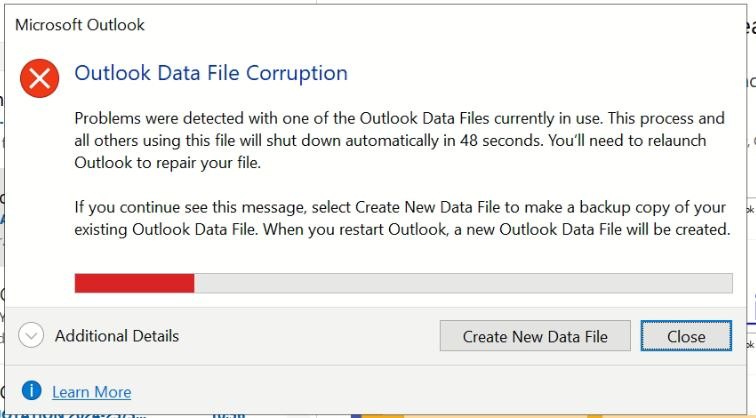Image resolution: width=756 pixels, height=418 pixels.
Task: Click the 'all others using this file' line
Action: tap(390, 140)
